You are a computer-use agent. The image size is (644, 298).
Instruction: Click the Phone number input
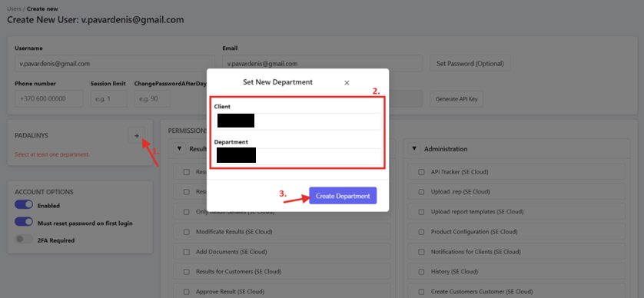click(49, 99)
